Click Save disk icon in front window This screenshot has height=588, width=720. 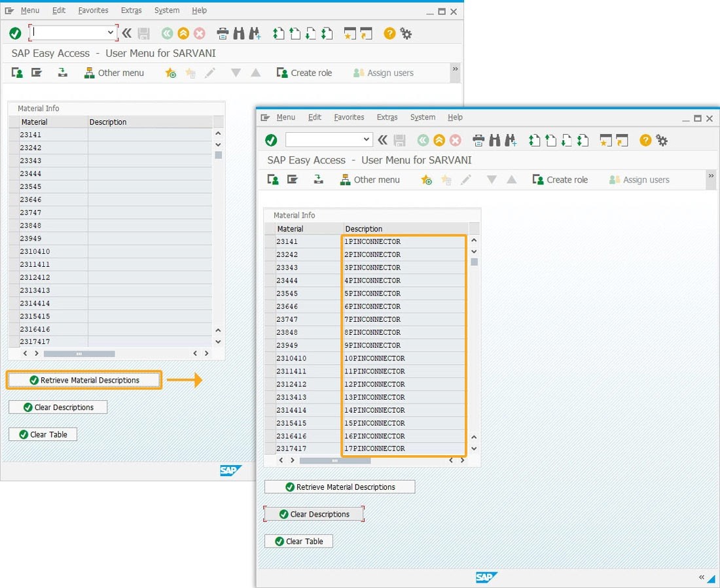click(399, 140)
